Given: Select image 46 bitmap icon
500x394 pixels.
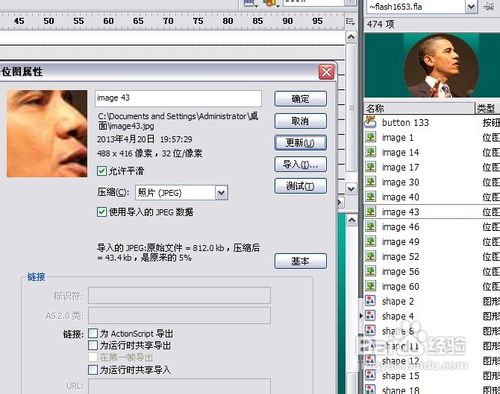Looking at the screenshot, I should click(x=370, y=226).
